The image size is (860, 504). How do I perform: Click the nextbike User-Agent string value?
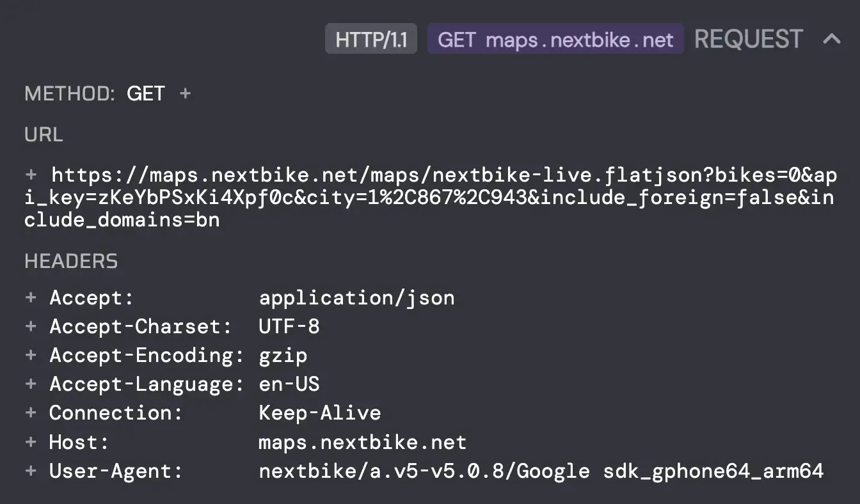tap(541, 471)
